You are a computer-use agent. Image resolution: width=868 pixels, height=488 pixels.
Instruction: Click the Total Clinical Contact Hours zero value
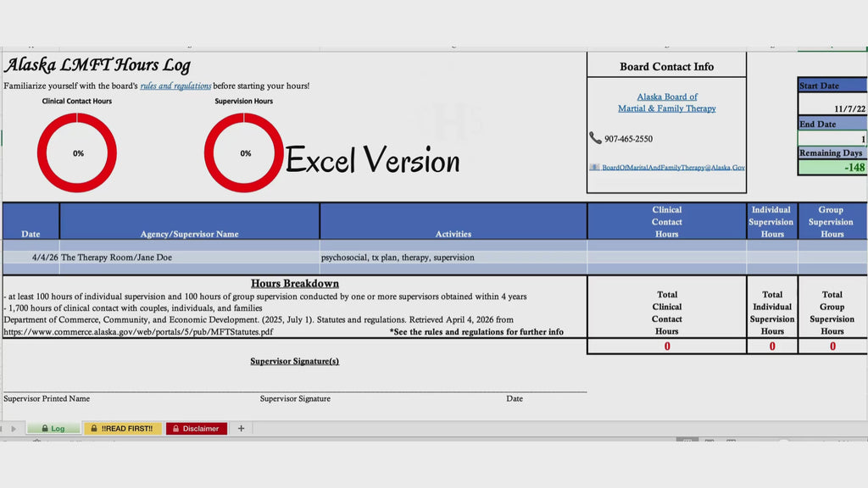tap(666, 347)
